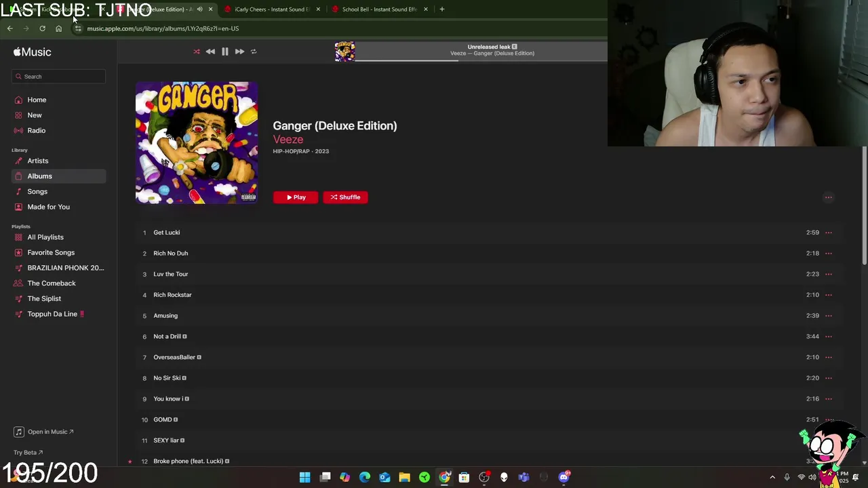Click the address bar URL

pos(163,28)
